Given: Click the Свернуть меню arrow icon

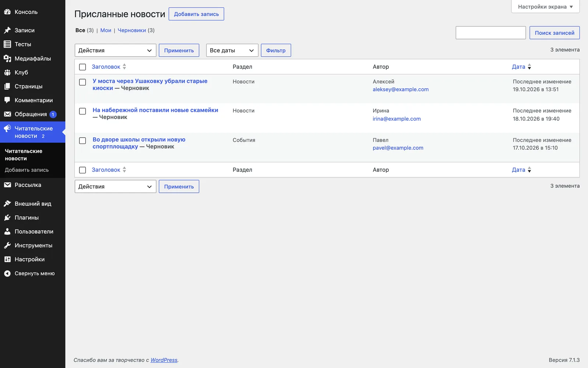Looking at the screenshot, I should 7,273.
